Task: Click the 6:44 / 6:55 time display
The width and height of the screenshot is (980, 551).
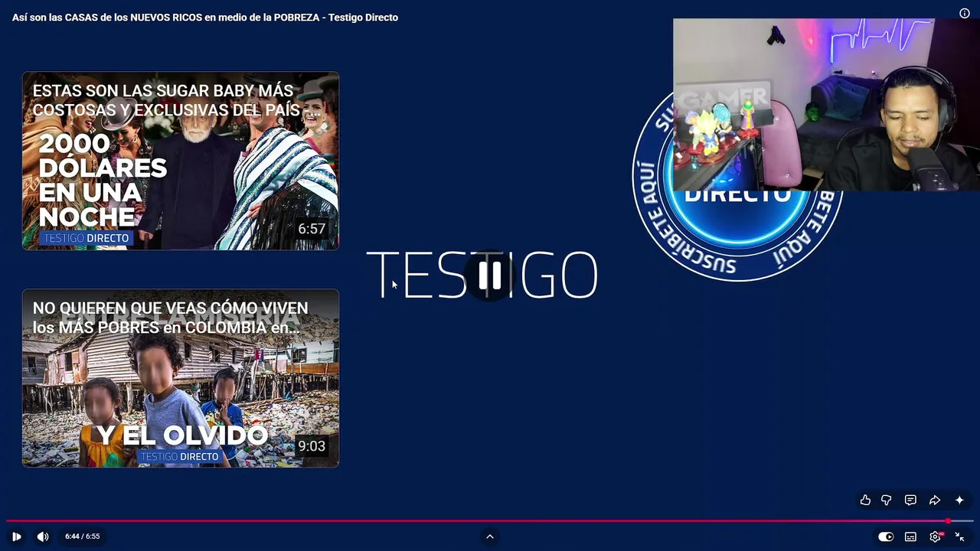Action: pos(82,536)
